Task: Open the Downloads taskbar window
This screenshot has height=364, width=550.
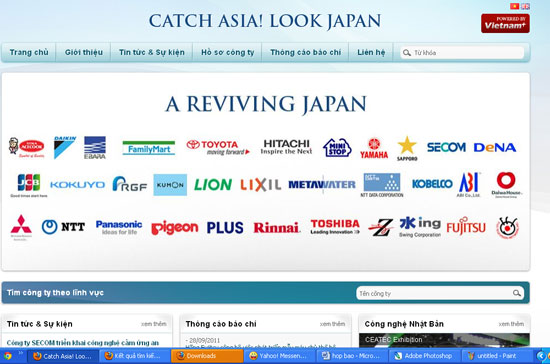Action: pos(207,356)
